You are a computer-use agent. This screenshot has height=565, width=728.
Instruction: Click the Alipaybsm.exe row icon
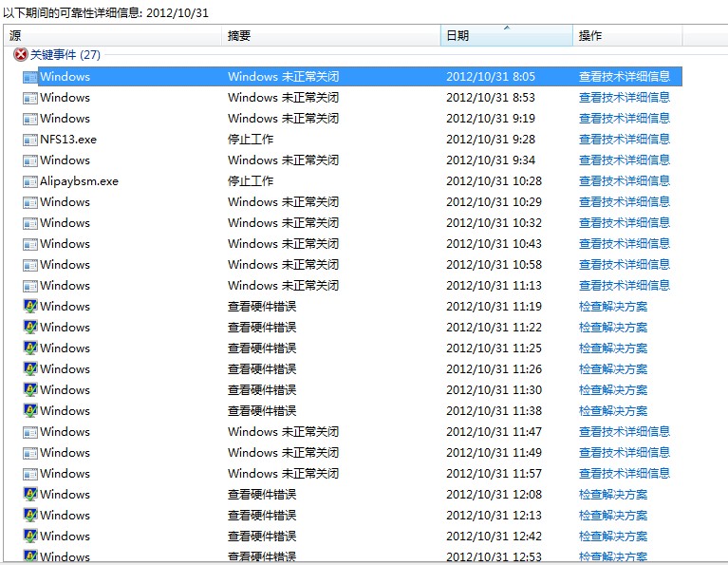click(30, 181)
